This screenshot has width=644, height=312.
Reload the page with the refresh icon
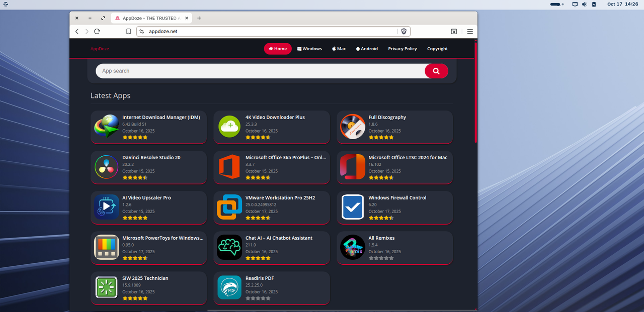point(97,31)
